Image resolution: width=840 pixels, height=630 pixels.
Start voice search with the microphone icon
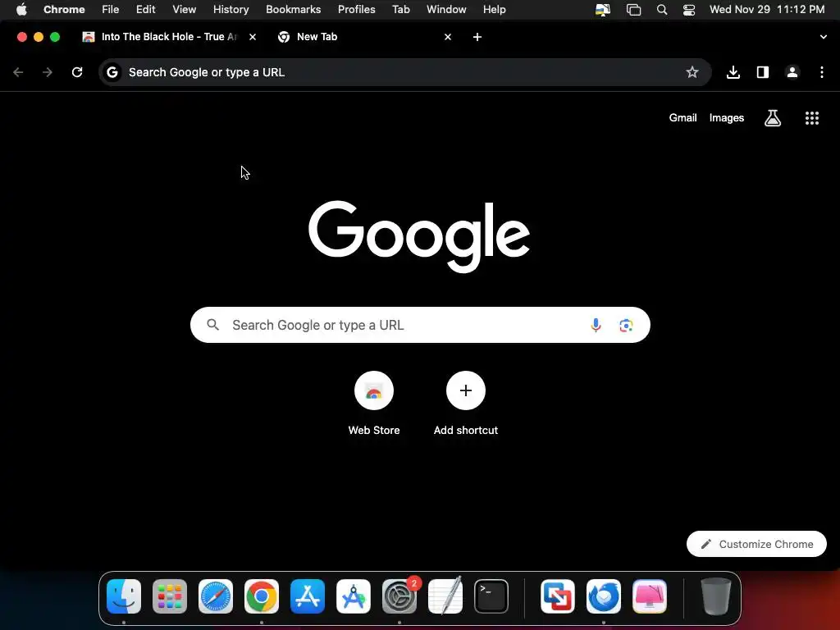pyautogui.click(x=596, y=325)
